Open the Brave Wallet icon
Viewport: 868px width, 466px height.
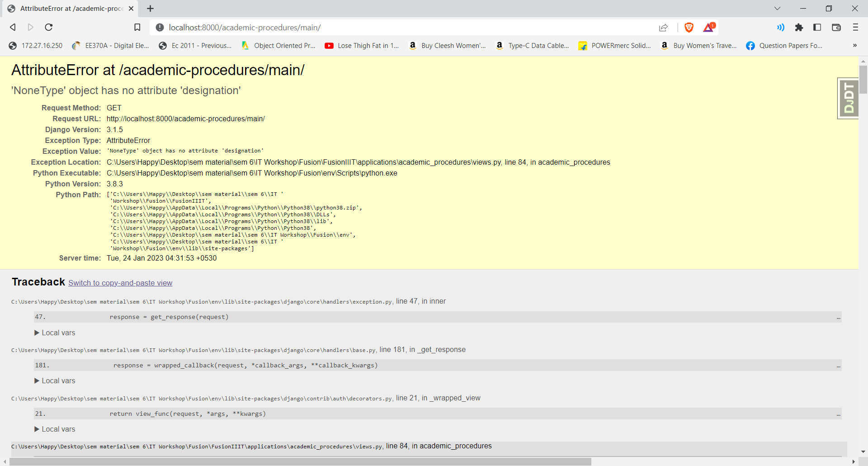(x=836, y=28)
